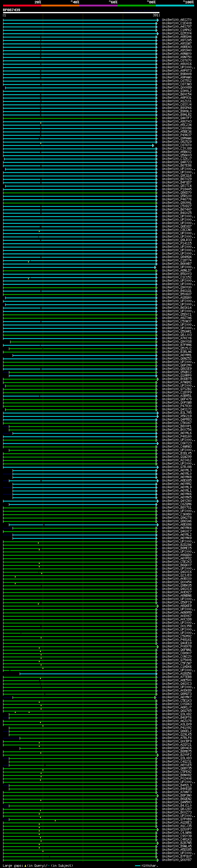Viewport: 197px width, 868px height.
Task: Click the query end position 391
Action: (155, 15)
